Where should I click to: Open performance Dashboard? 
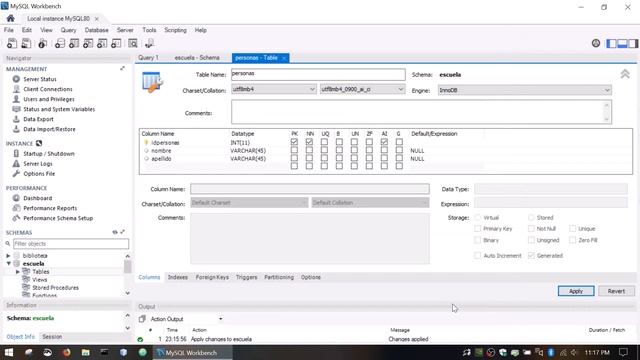[x=38, y=198]
